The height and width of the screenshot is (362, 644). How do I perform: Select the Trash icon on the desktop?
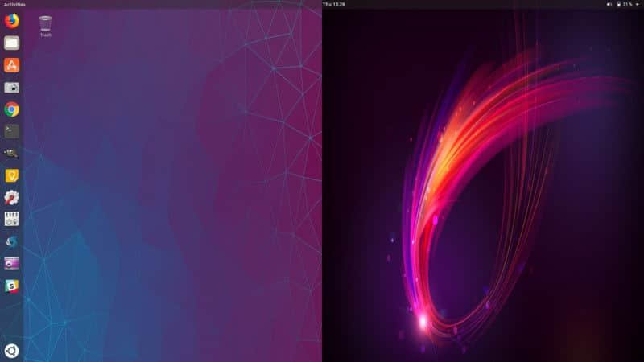[x=45, y=27]
